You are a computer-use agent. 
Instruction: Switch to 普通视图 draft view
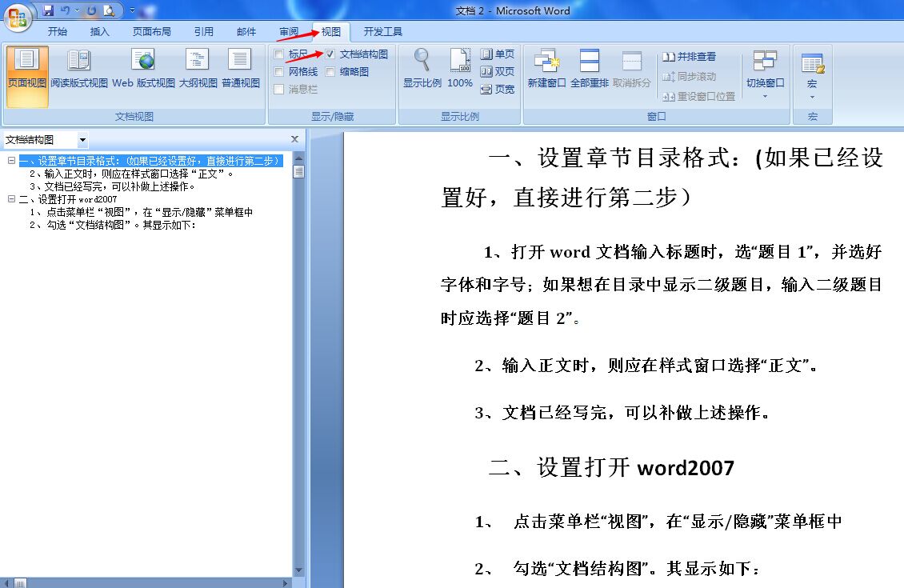point(241,69)
